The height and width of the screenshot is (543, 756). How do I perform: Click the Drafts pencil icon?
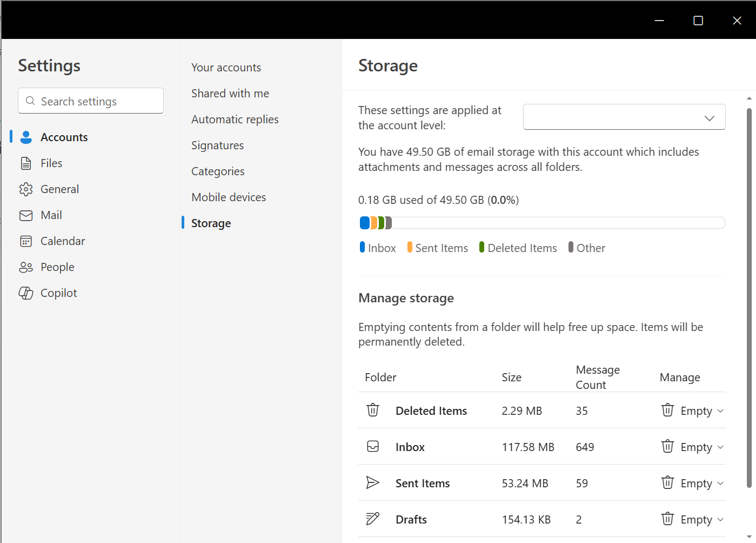tap(373, 519)
